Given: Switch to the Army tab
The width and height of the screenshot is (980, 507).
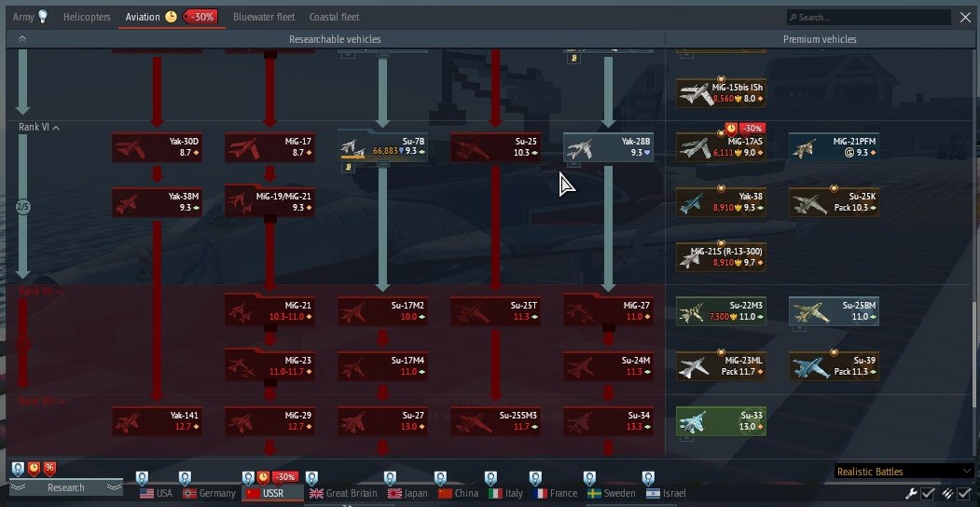Looking at the screenshot, I should (x=30, y=17).
